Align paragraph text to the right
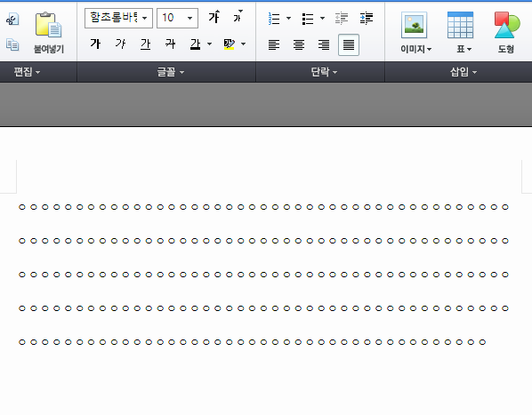The width and height of the screenshot is (532, 415). 324,44
